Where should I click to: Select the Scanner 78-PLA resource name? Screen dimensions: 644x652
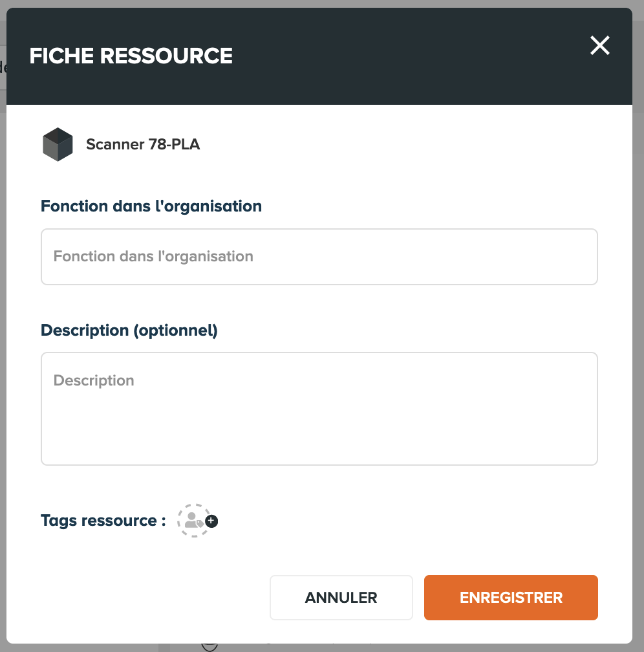pyautogui.click(x=143, y=144)
